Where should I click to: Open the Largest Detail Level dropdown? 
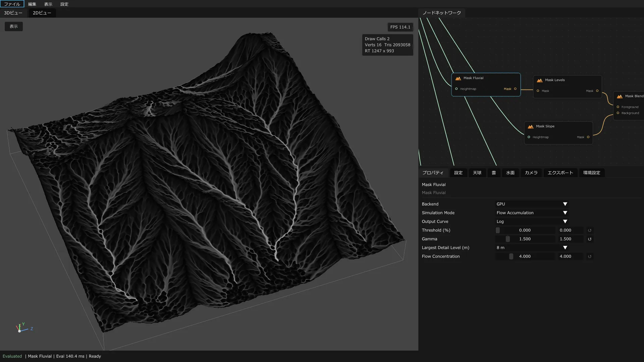[x=532, y=248]
